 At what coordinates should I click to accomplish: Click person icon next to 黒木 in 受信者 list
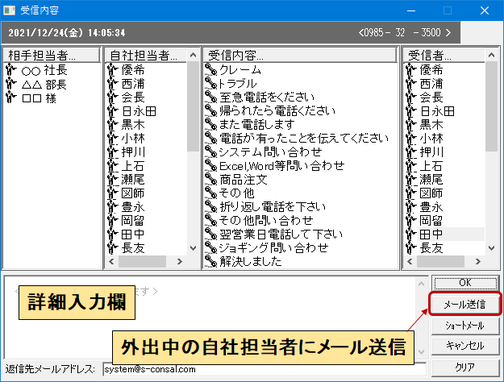[411, 125]
